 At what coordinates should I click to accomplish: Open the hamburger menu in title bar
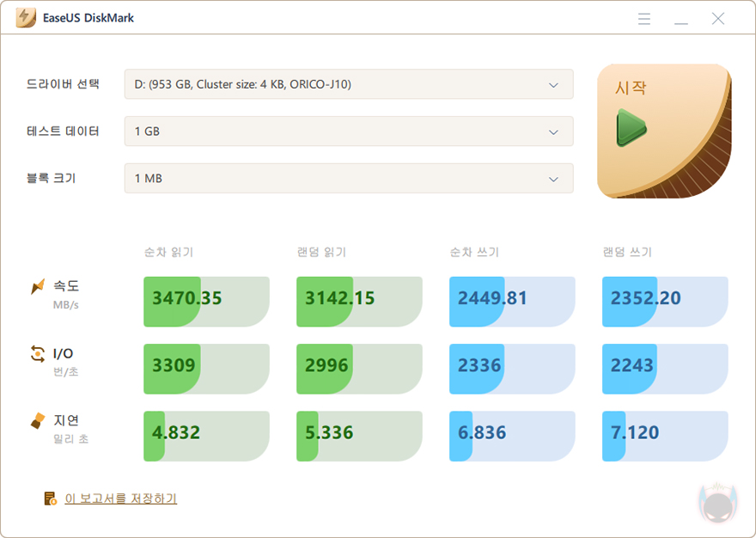644,19
